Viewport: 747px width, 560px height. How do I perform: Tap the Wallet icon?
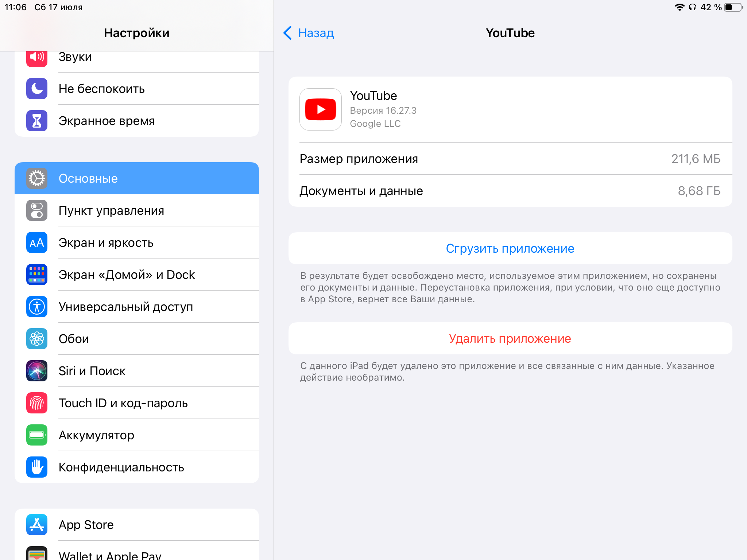click(x=37, y=553)
